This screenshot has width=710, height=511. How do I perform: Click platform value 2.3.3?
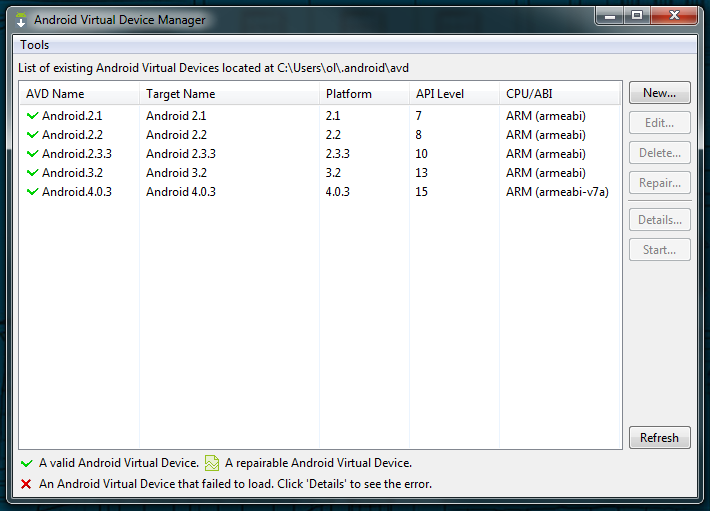[x=337, y=154]
